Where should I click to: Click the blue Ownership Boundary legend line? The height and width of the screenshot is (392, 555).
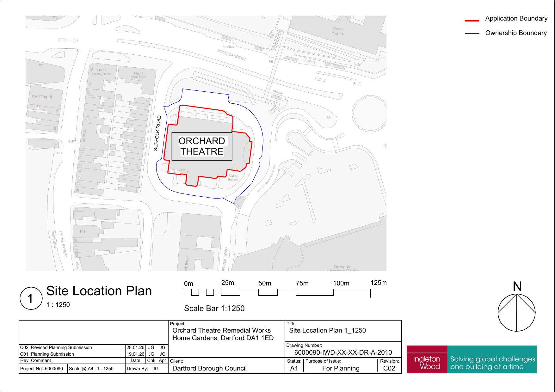coord(472,34)
